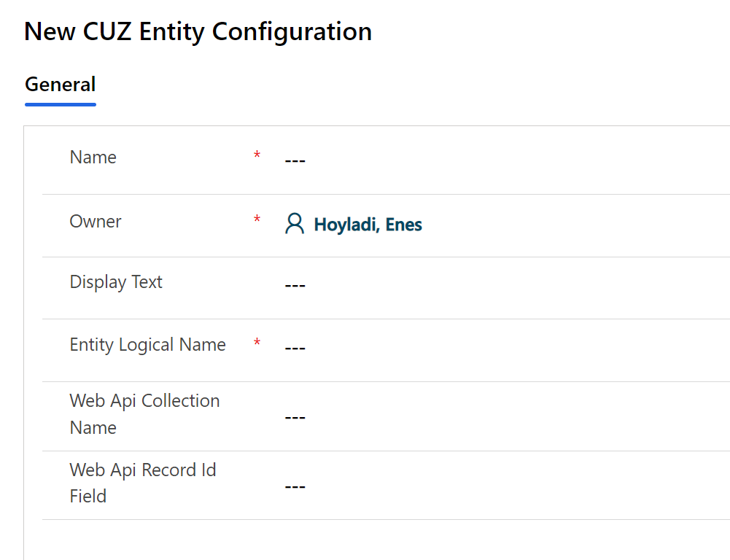Screen dimensions: 730x560
Task: Click the person icon in the Owner field
Action: [295, 224]
